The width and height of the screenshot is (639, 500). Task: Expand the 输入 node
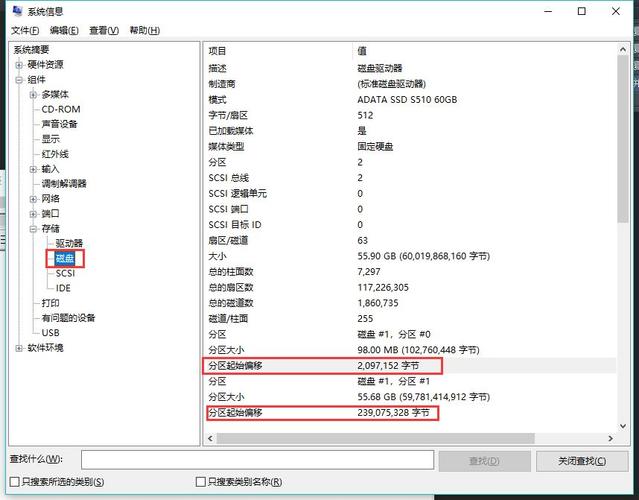(x=33, y=169)
